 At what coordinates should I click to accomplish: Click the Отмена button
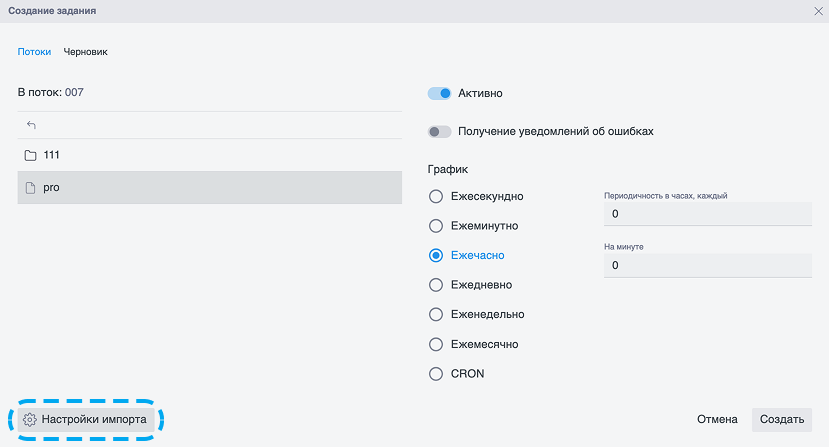pos(717,419)
